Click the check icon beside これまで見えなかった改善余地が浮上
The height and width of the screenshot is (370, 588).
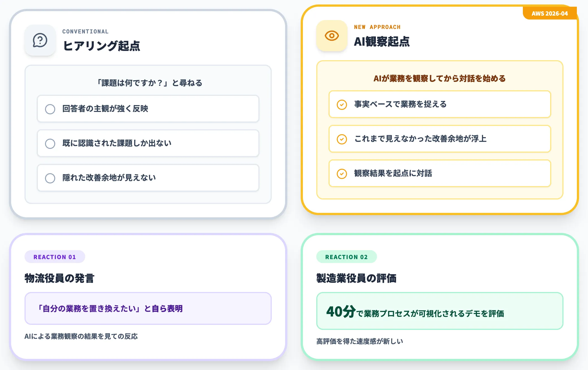(342, 139)
